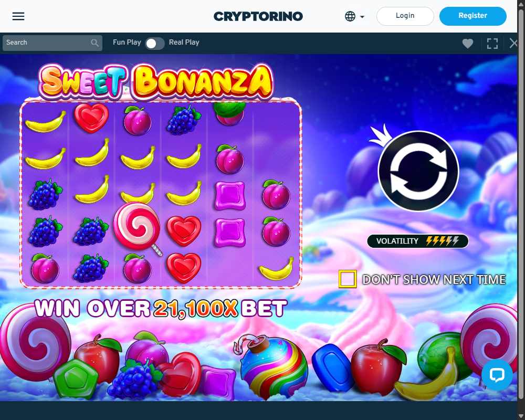Check the Don't Show Next Time box
525x420 pixels.
[348, 279]
